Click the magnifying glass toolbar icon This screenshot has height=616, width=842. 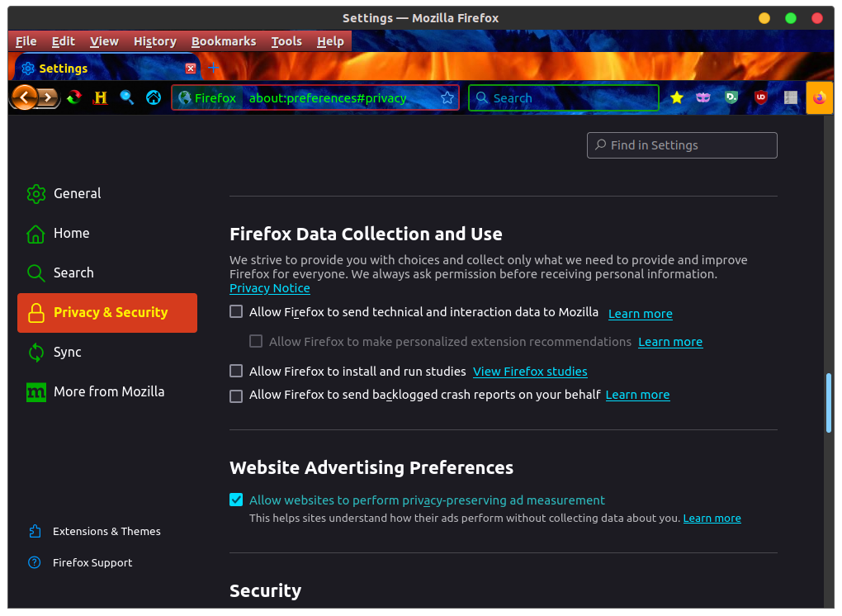127,97
